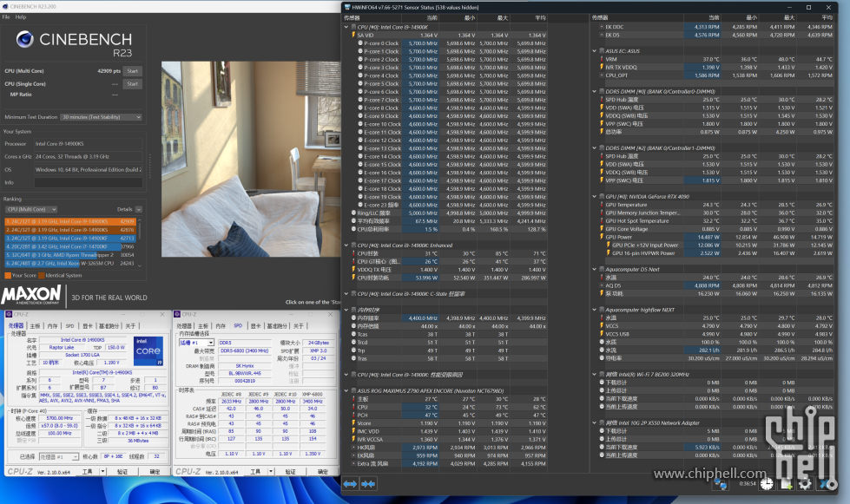Collapse the CPU [#0] Intel Core i9-14900K group

346,27
